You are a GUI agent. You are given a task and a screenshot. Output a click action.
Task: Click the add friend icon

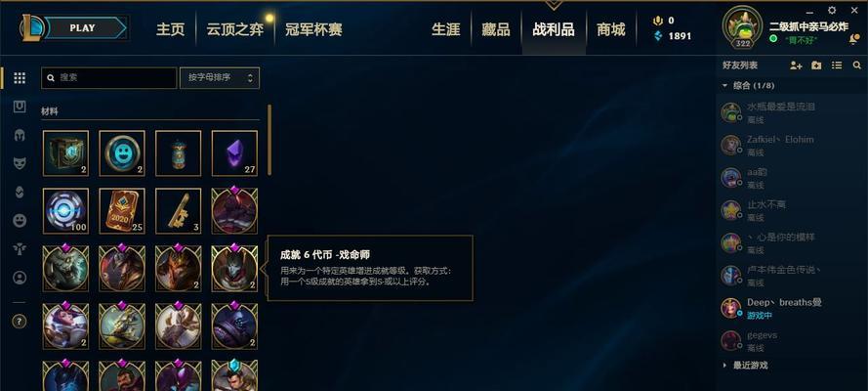796,65
